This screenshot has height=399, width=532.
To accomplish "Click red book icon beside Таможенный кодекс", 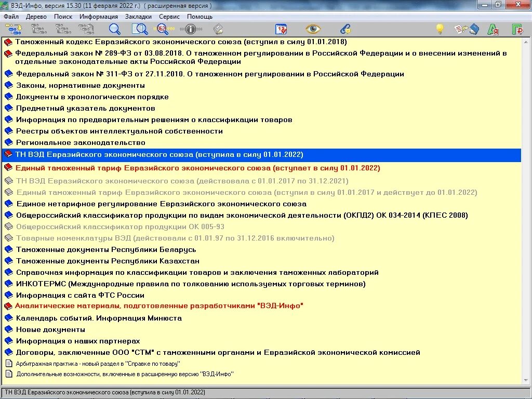I will point(8,43).
